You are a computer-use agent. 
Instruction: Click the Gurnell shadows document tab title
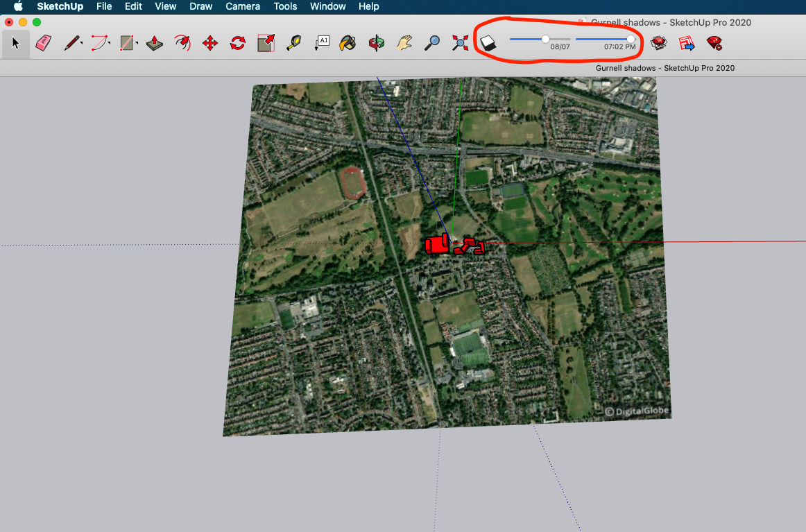(665, 68)
